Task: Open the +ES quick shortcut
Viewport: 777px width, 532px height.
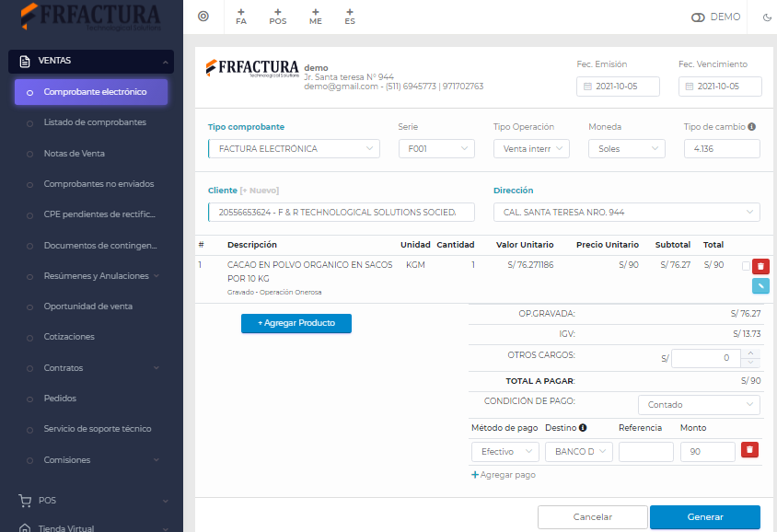Action: click(350, 17)
